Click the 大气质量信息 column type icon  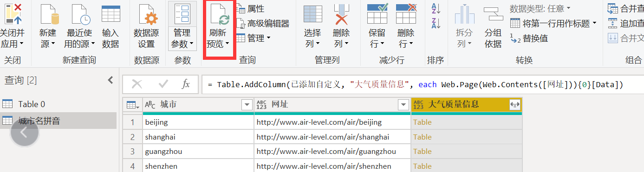418,105
